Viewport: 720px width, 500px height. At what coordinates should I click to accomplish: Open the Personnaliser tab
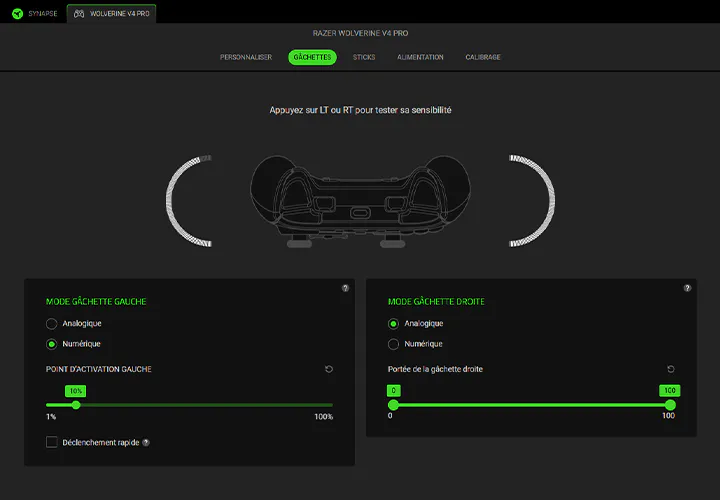(x=246, y=57)
